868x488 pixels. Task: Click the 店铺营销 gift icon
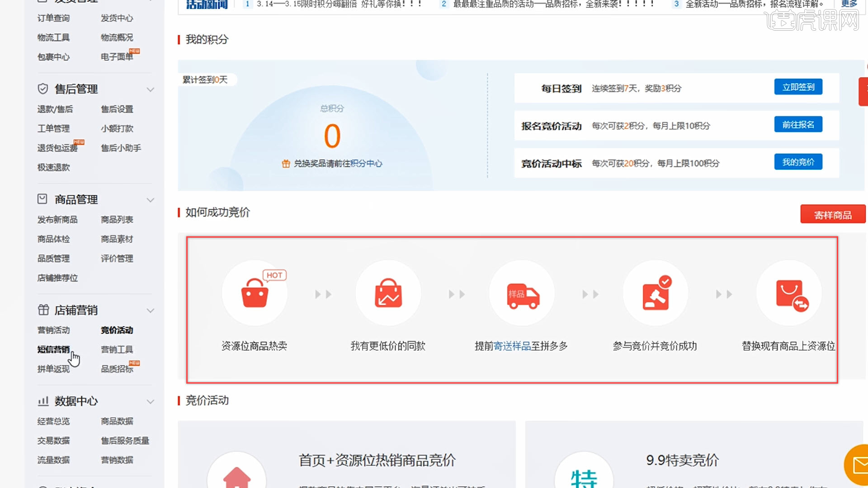(x=43, y=310)
